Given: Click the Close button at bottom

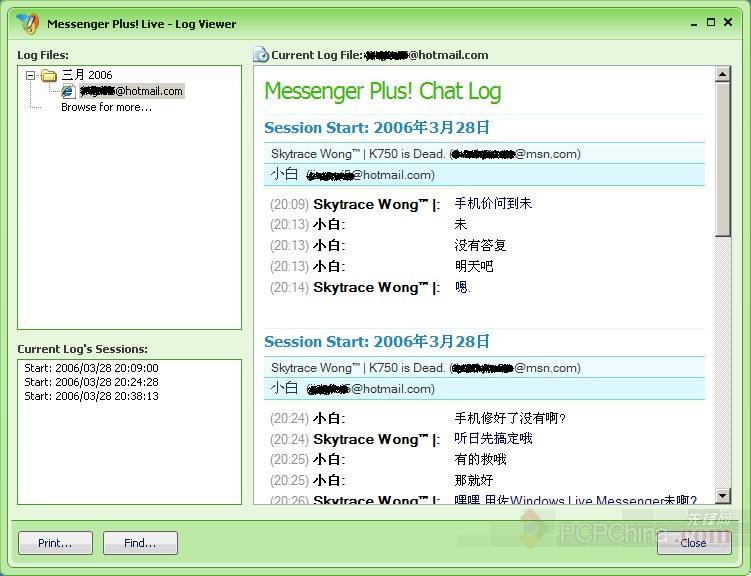Looking at the screenshot, I should click(694, 543).
